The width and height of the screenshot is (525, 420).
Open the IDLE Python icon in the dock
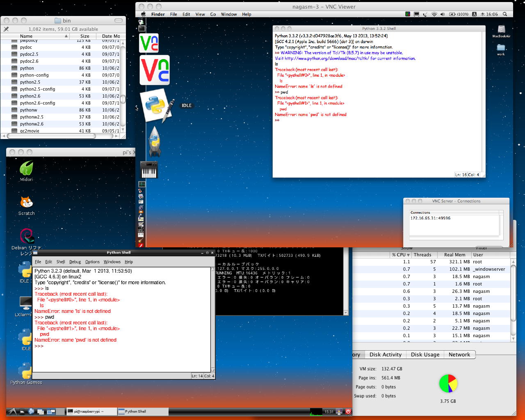pyautogui.click(x=155, y=105)
